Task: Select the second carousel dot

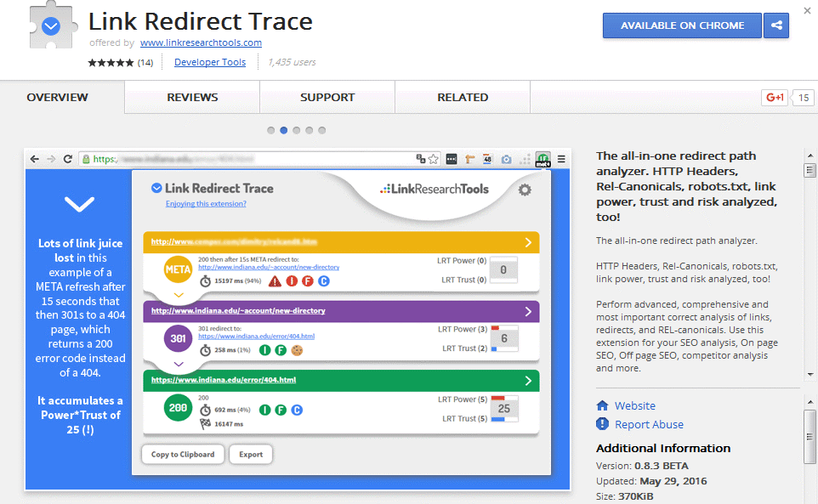Action: pyautogui.click(x=284, y=131)
